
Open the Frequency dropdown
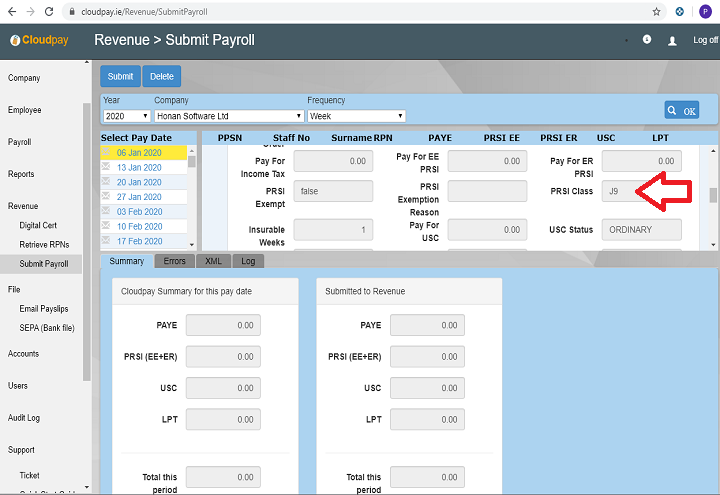[355, 116]
